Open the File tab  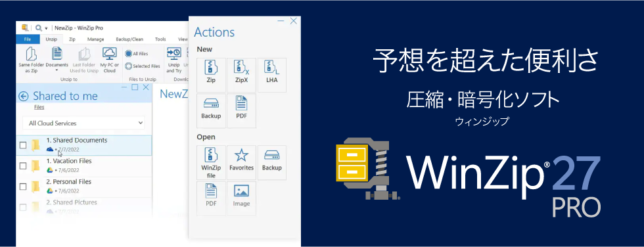28,39
